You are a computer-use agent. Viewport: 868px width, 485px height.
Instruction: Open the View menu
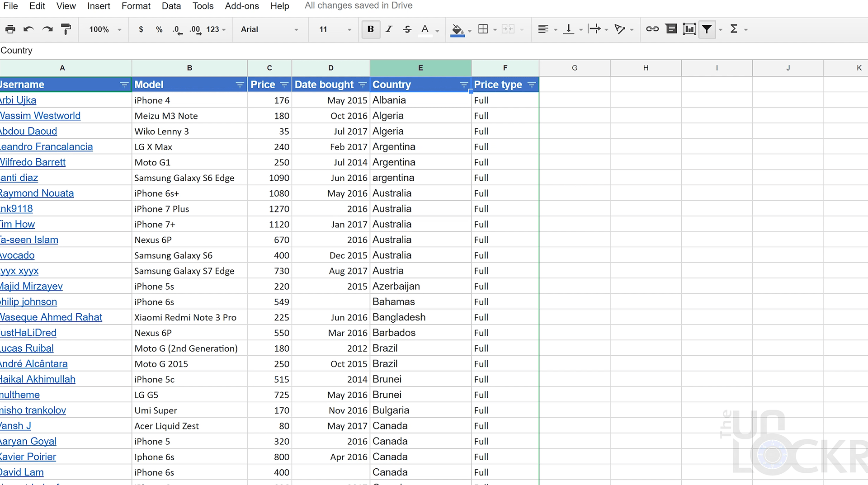tap(66, 6)
